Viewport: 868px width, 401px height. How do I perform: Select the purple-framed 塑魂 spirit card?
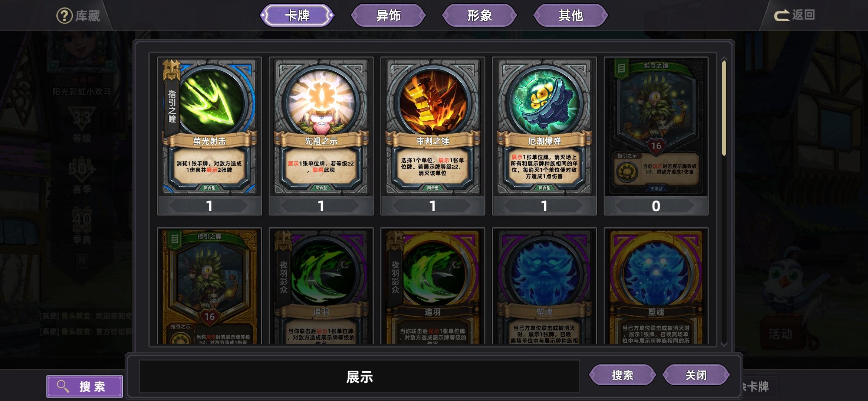click(545, 287)
